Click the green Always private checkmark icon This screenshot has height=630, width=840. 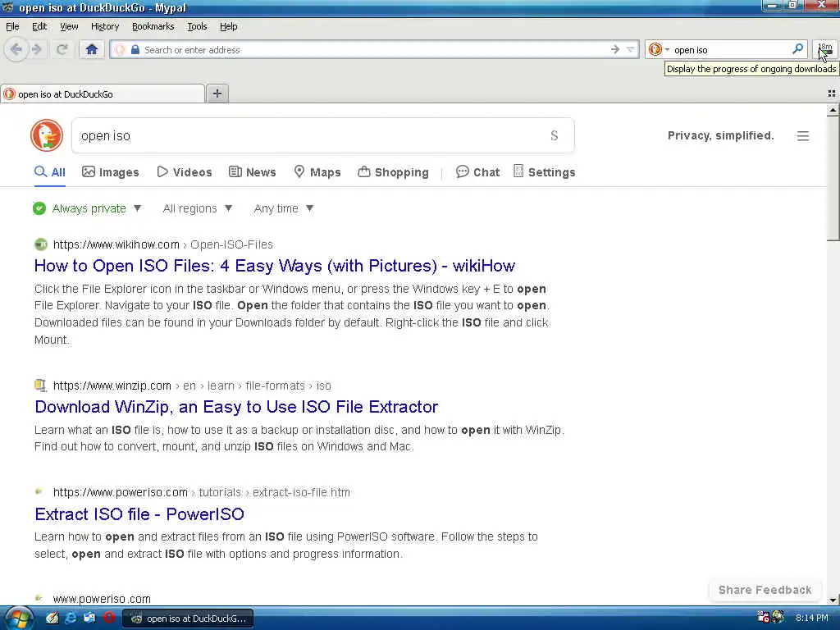pyautogui.click(x=39, y=208)
